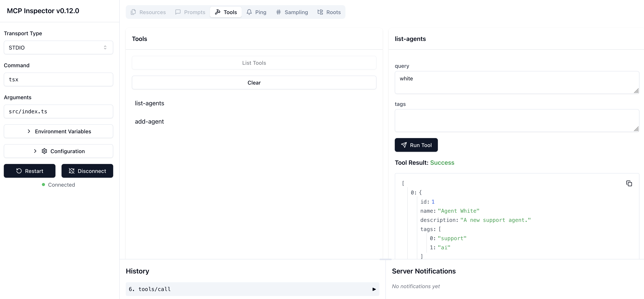This screenshot has width=644, height=299.
Task: Click the Configuration button
Action: point(58,151)
